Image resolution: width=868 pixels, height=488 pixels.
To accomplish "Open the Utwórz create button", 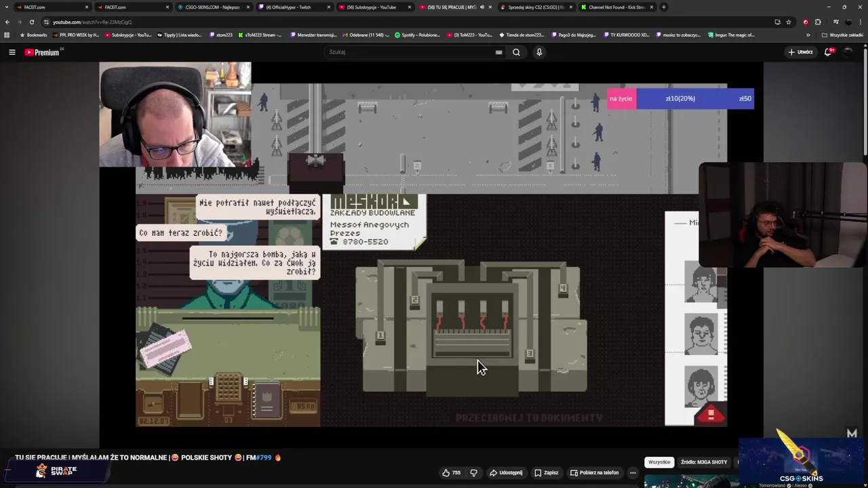I will click(800, 52).
